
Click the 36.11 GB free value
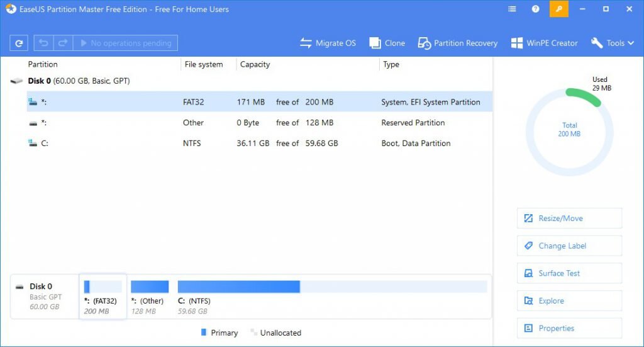coord(253,143)
